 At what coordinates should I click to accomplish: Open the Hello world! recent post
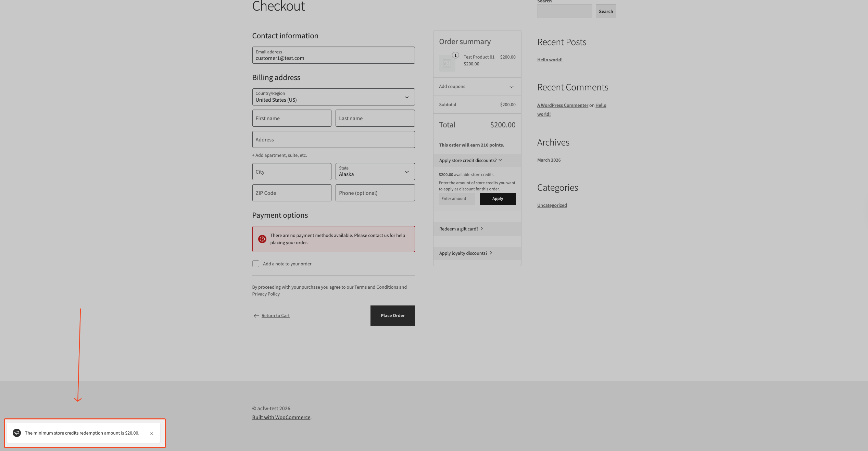click(x=550, y=60)
